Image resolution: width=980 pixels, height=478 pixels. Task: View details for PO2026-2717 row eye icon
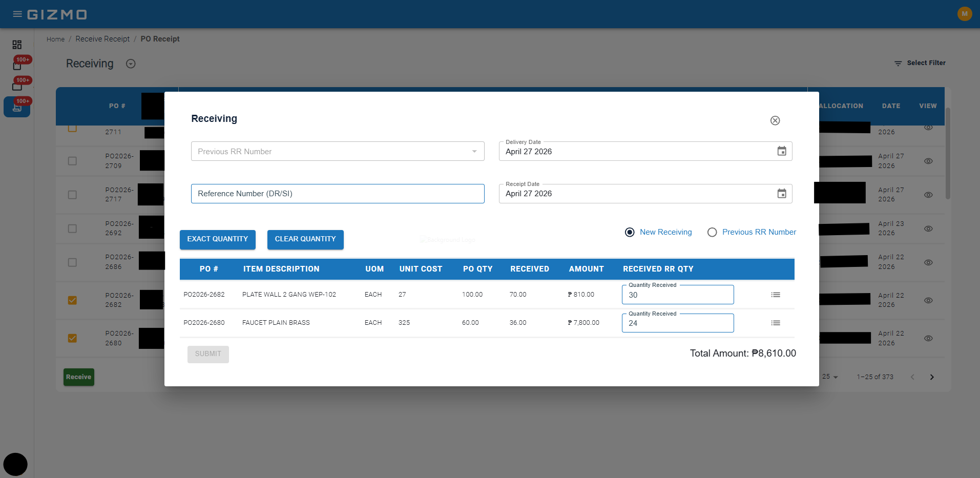click(928, 195)
